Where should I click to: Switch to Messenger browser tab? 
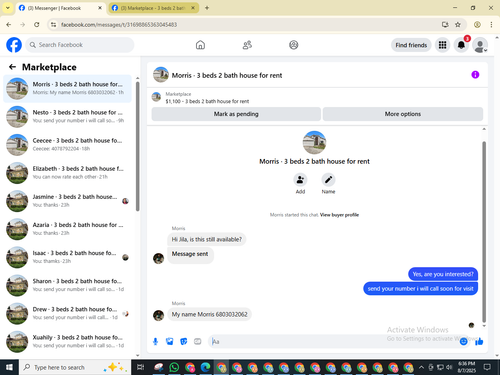(60, 8)
